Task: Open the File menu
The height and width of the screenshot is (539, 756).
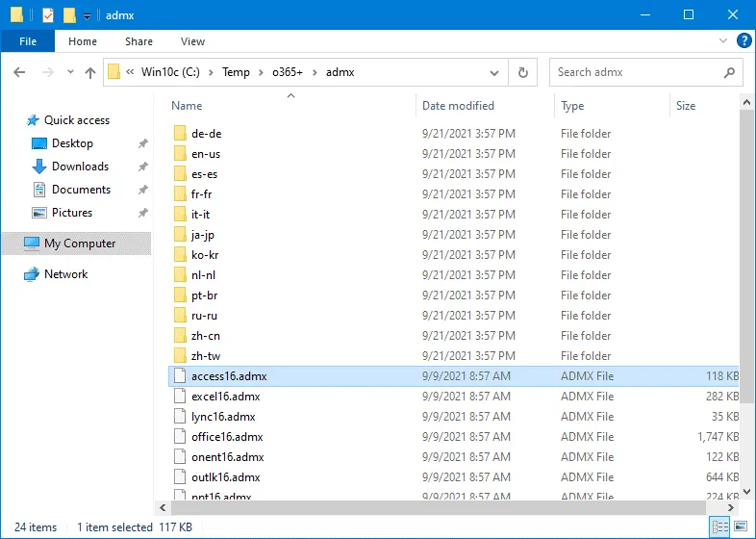Action: click(x=28, y=41)
